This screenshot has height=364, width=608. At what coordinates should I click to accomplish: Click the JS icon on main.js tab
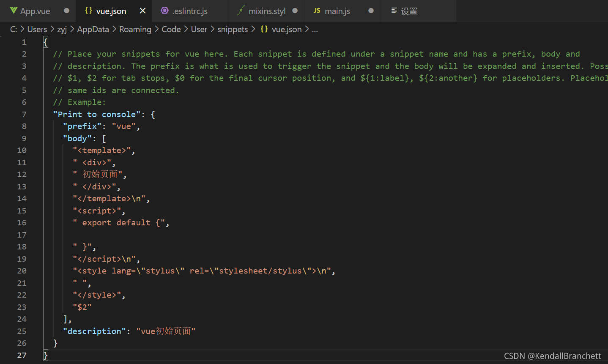[317, 11]
